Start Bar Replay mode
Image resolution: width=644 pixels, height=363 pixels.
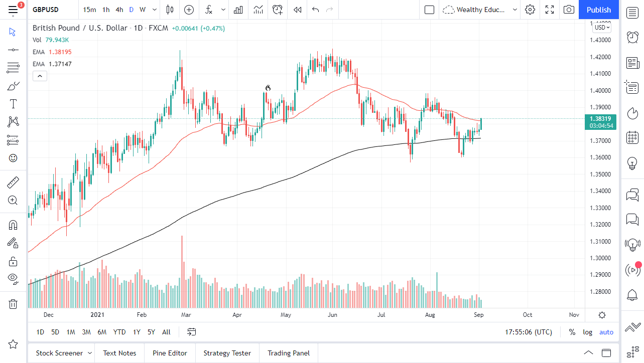(297, 10)
